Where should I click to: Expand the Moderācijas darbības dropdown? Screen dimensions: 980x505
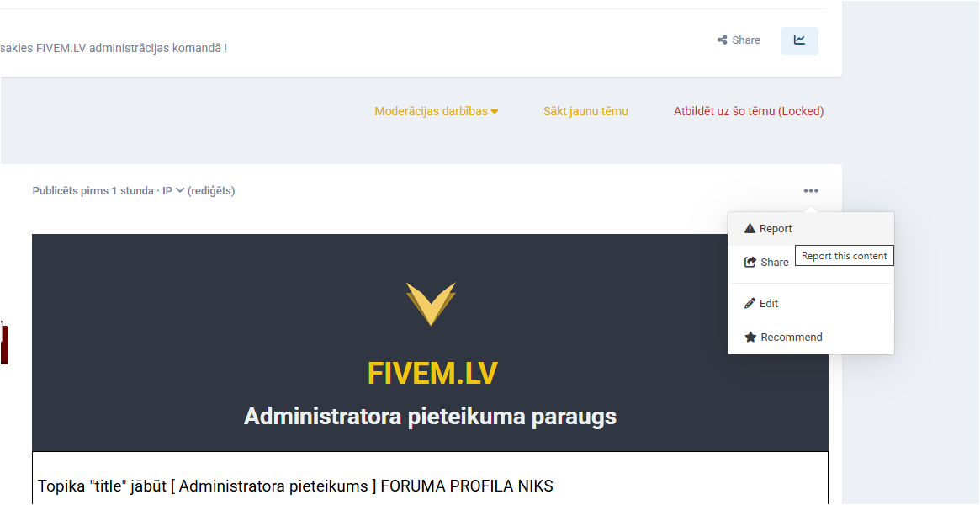pos(437,111)
